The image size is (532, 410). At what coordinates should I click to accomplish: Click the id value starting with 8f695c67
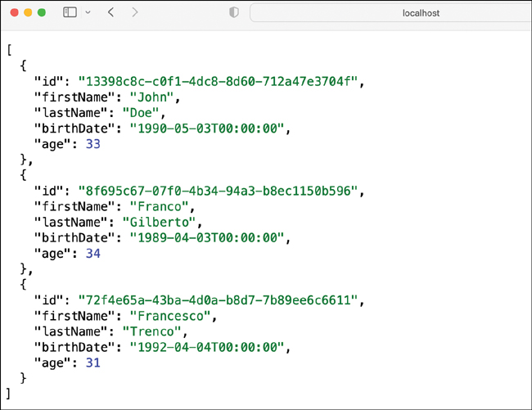[219, 191]
